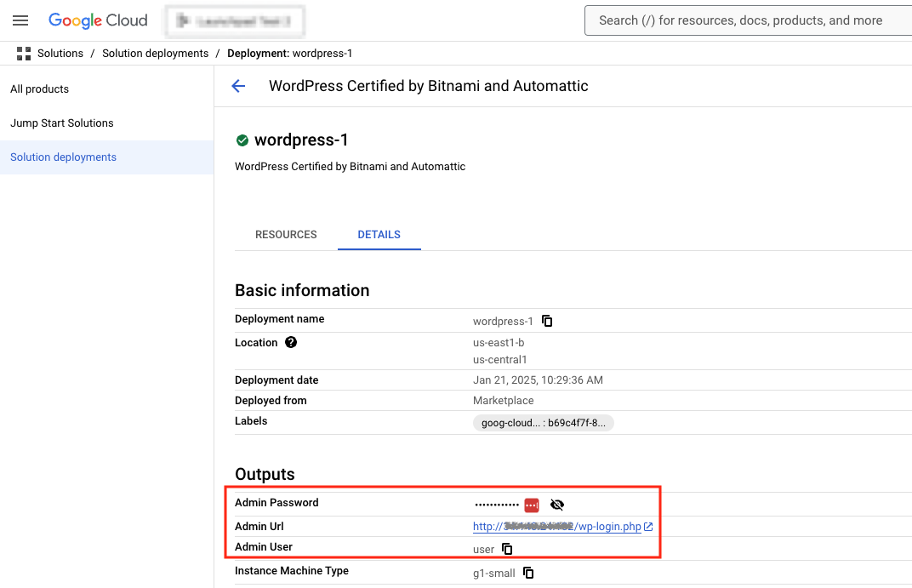Click the Solutions grid icon in breadcrumb
912x588 pixels.
24,54
